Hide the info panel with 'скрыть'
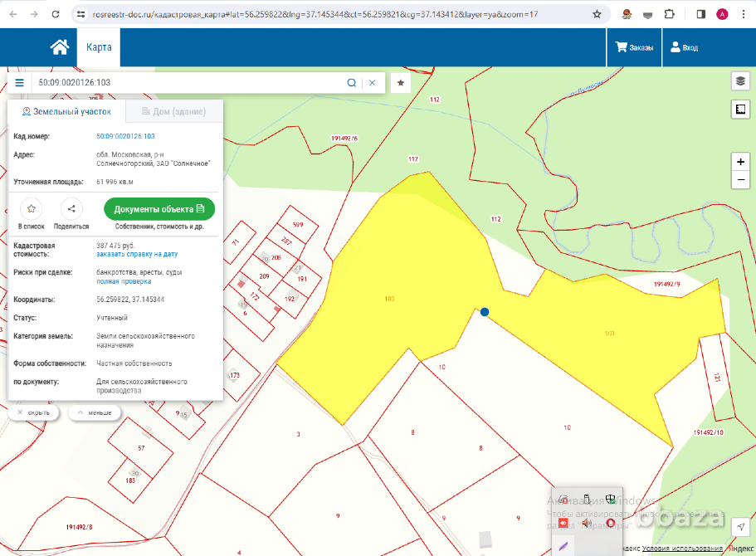756x556 pixels. (x=34, y=412)
